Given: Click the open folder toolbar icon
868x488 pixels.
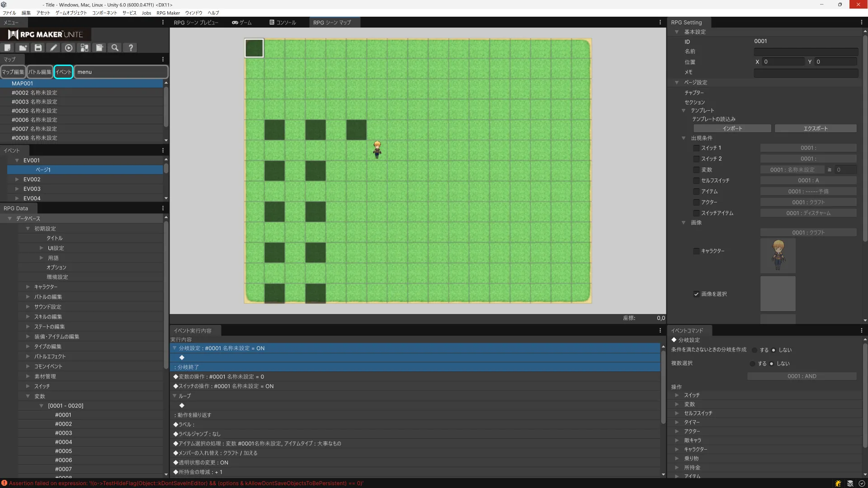Looking at the screenshot, I should coord(23,47).
